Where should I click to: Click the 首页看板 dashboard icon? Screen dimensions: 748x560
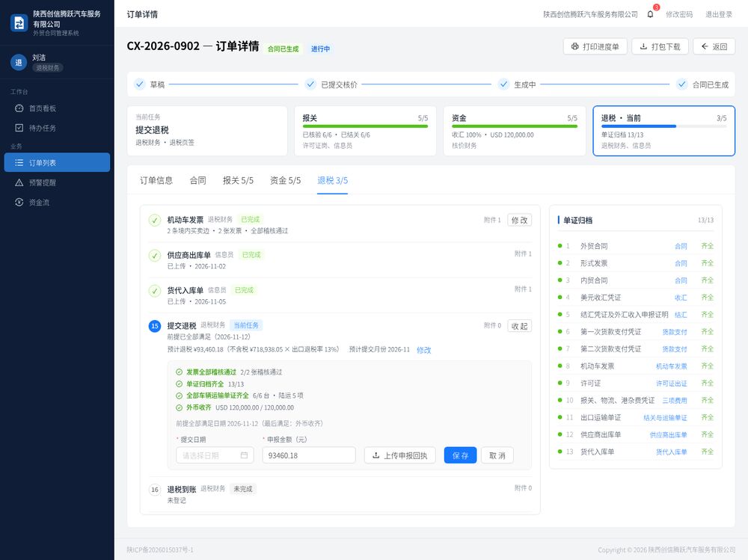tap(19, 108)
